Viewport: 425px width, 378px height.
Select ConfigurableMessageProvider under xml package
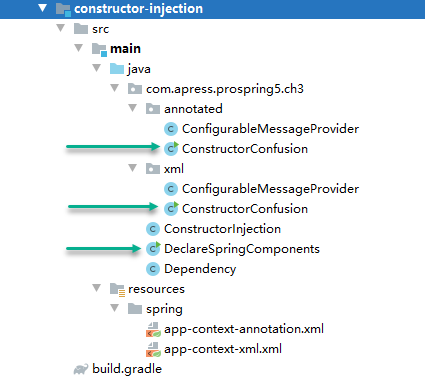pyautogui.click(x=270, y=189)
